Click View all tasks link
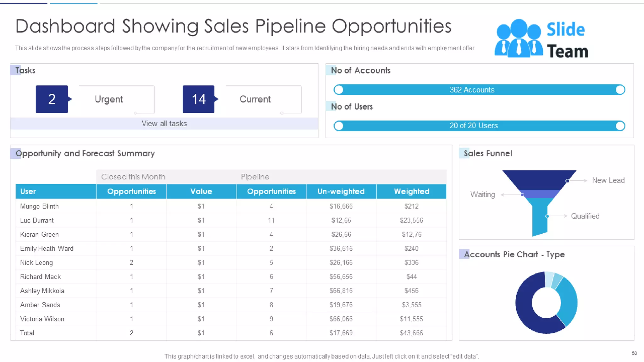Image resolution: width=644 pixels, height=362 pixels. (x=164, y=123)
